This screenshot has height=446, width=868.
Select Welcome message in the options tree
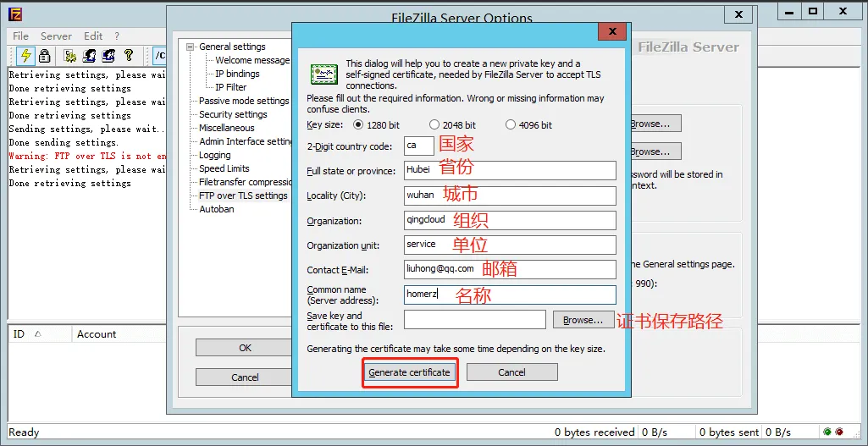coord(252,60)
